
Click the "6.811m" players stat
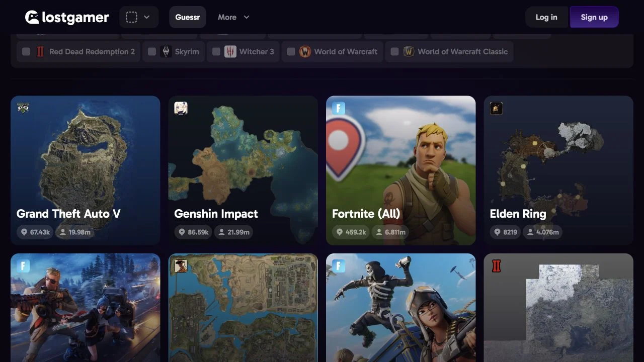(x=391, y=232)
